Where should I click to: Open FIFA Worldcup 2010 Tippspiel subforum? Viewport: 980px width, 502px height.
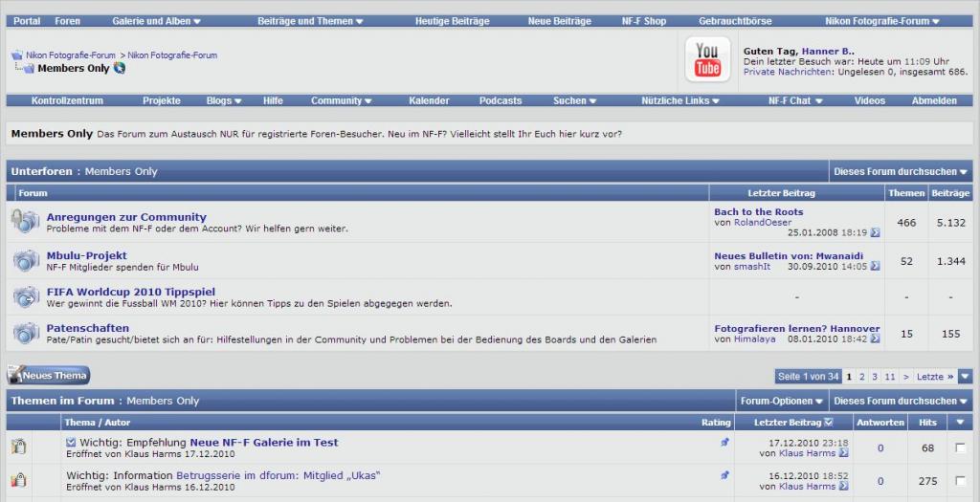click(130, 292)
